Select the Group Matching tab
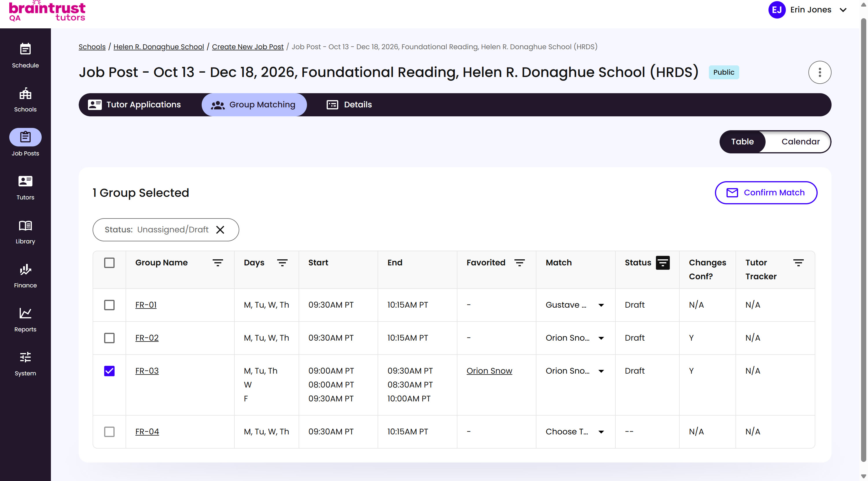 tap(254, 104)
